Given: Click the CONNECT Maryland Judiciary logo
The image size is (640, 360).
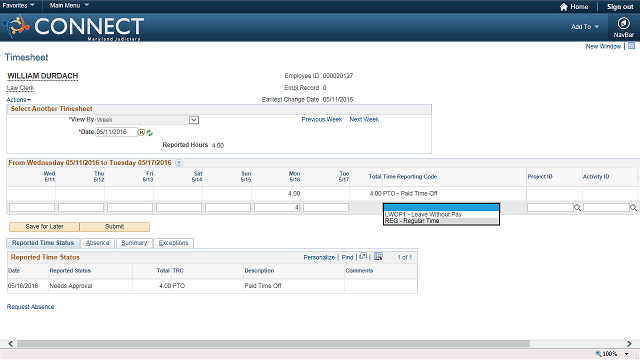Looking at the screenshot, I should 73,27.
